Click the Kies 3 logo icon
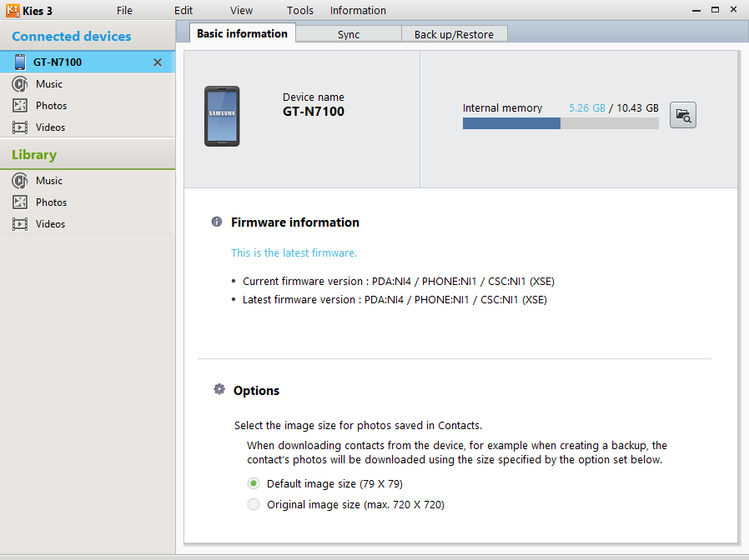Image resolution: width=749 pixels, height=560 pixels. click(13, 10)
